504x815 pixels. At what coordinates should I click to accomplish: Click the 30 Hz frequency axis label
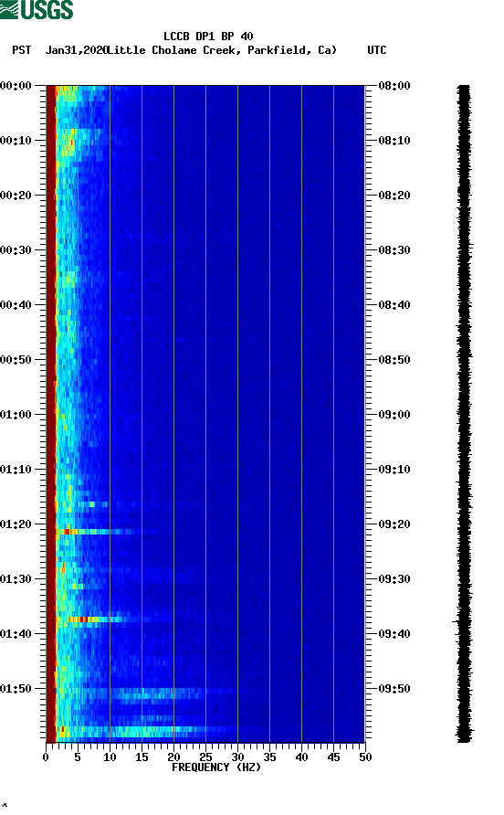[237, 757]
